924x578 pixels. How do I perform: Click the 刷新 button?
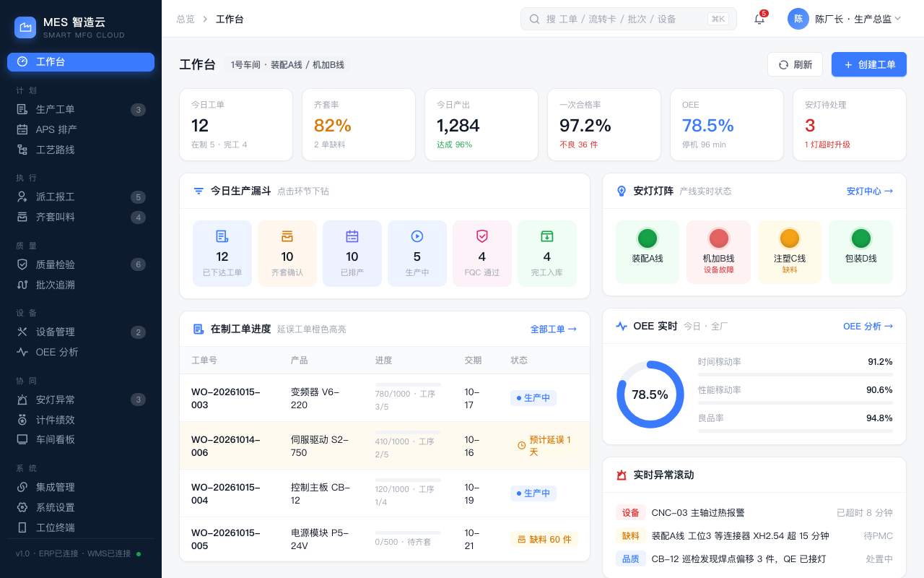pyautogui.click(x=795, y=64)
